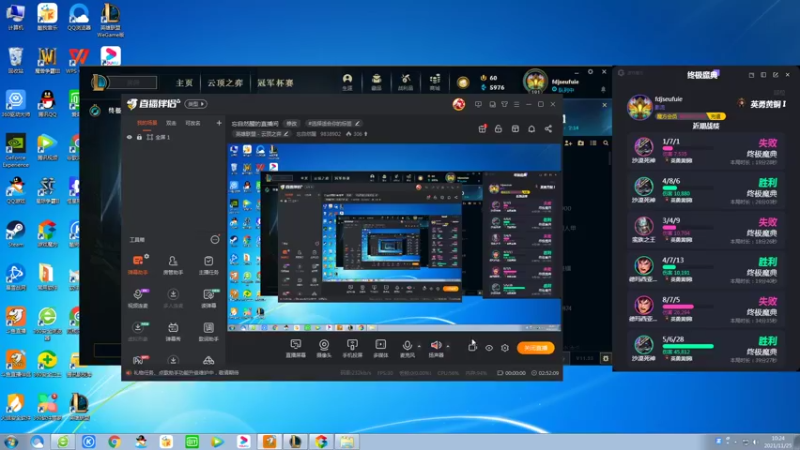Add the 手机投屏 phone projection source
The image size is (800, 450).
[352, 348]
